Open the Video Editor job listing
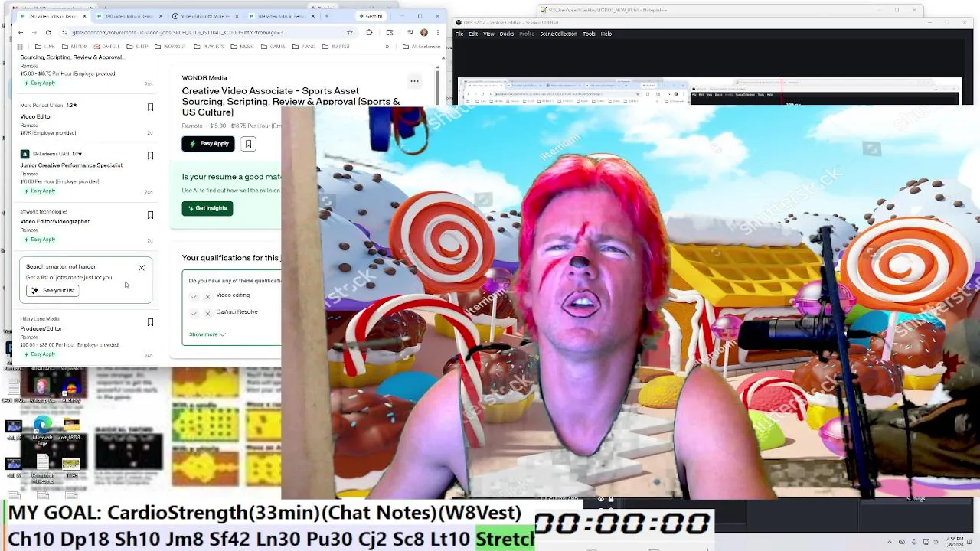 [37, 116]
